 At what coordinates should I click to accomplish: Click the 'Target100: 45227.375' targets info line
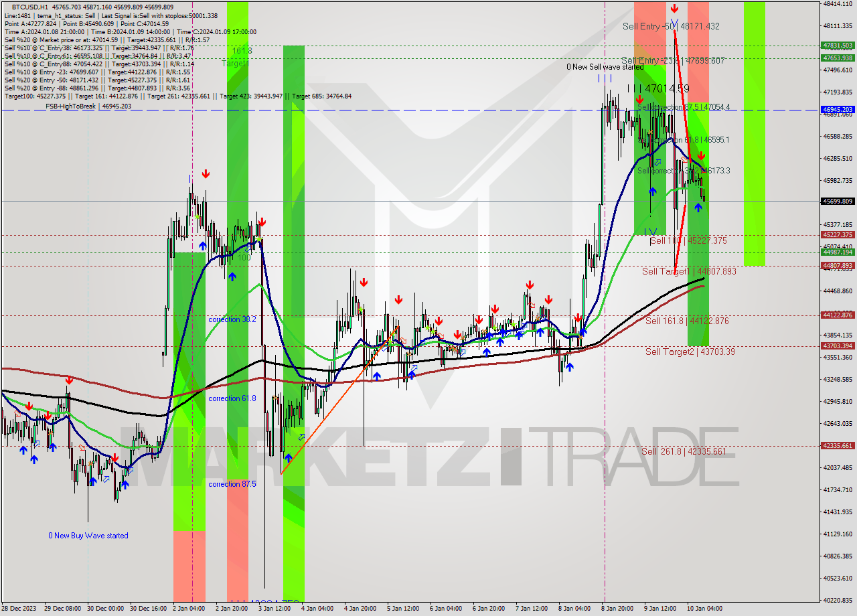pyautogui.click(x=177, y=96)
